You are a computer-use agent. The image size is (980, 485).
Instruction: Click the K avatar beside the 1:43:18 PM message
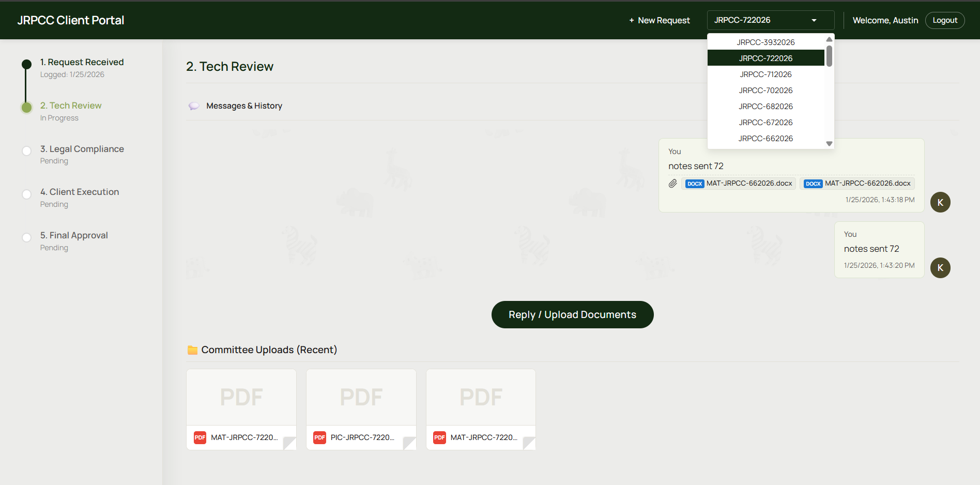pos(940,202)
